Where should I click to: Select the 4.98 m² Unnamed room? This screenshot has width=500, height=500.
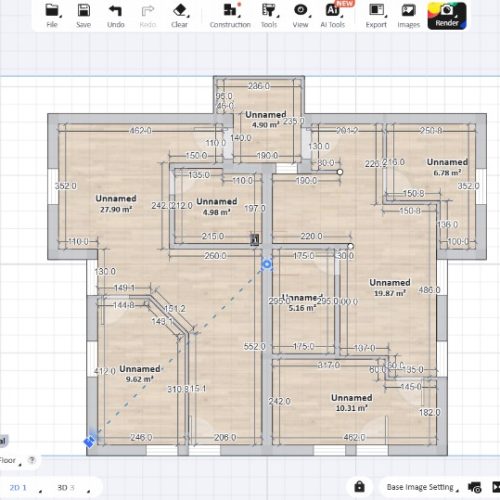(217, 207)
